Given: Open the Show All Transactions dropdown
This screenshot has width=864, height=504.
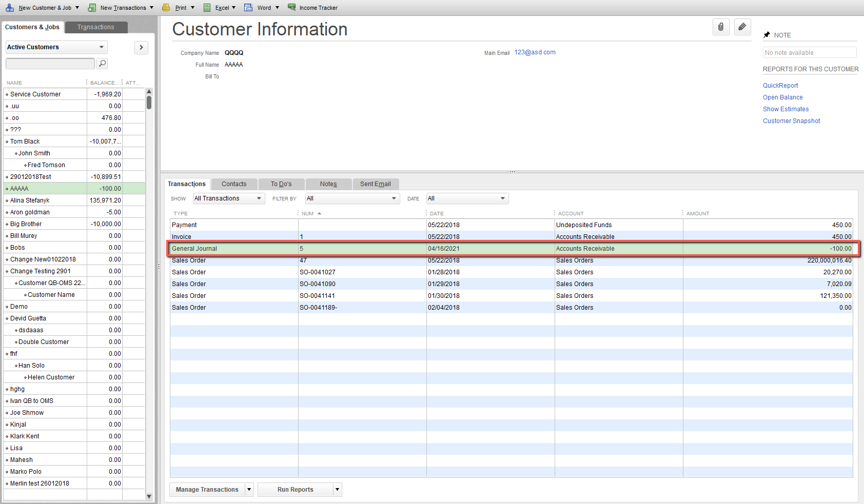Looking at the screenshot, I should pos(228,198).
